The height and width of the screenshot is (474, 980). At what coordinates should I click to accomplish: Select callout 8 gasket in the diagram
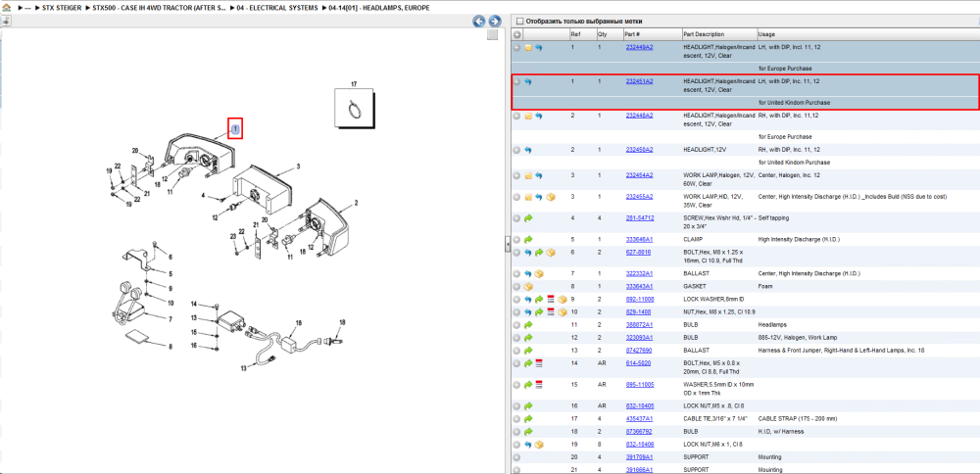170,346
